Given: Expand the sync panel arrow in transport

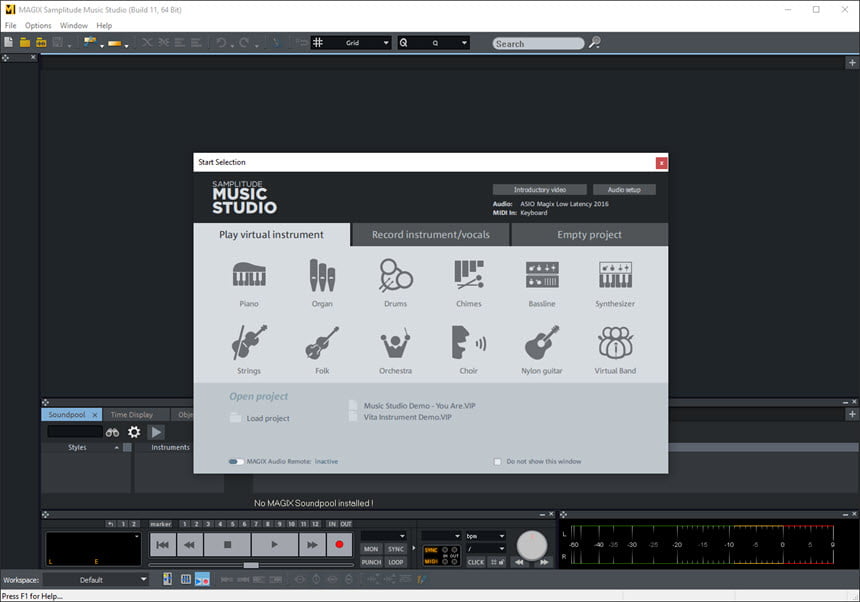Looking at the screenshot, I should 414,548.
